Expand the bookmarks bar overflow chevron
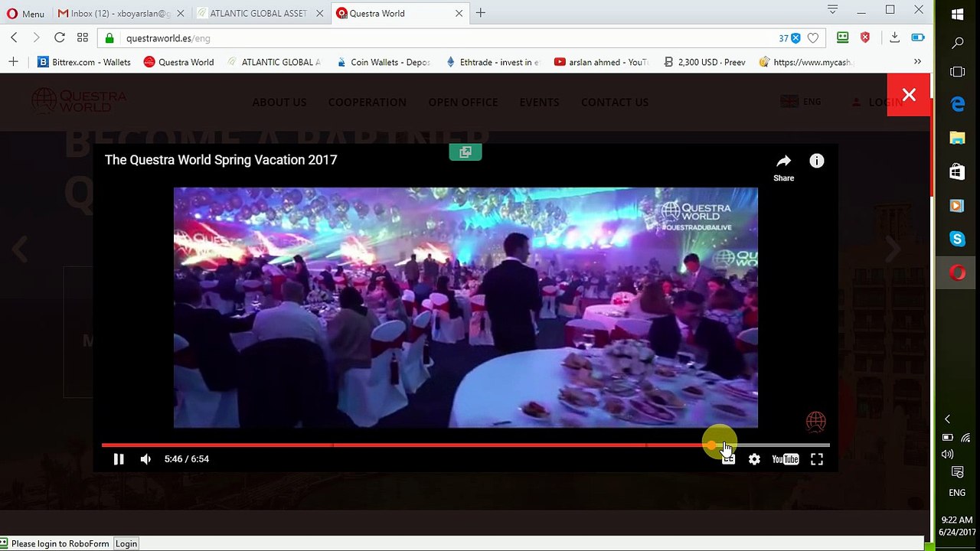 [917, 62]
